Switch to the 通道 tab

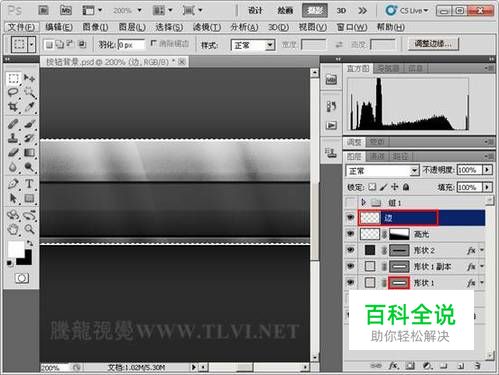[378, 156]
